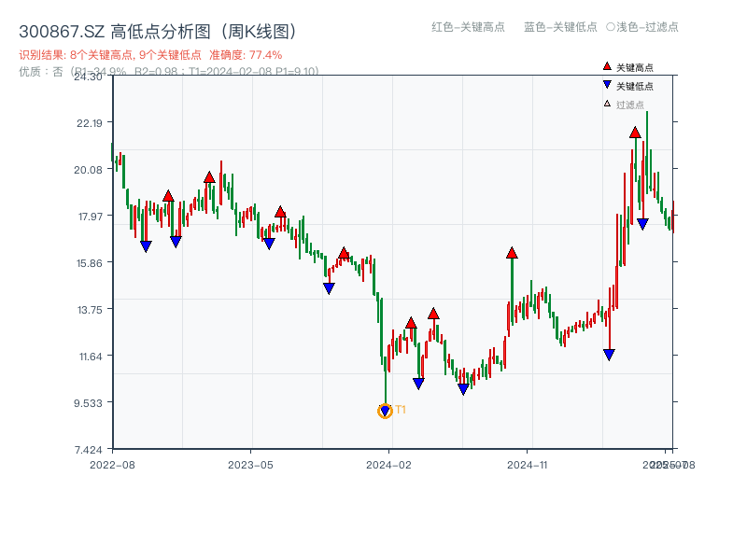Click the highest red peak marker near 22.19
747x560 pixels.
click(x=635, y=133)
